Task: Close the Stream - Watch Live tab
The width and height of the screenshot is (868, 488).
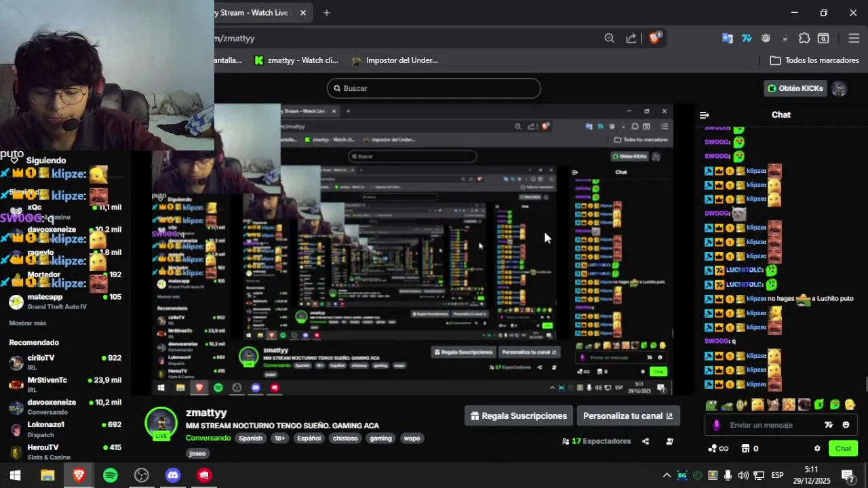Action: coord(303,12)
